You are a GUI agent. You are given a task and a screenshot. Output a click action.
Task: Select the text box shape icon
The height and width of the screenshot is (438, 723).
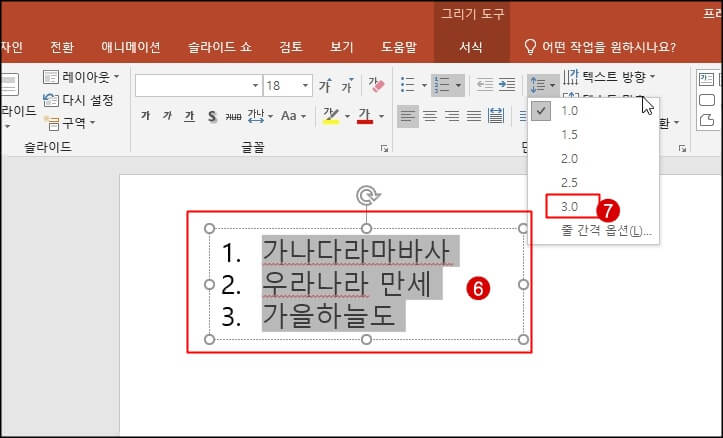706,79
